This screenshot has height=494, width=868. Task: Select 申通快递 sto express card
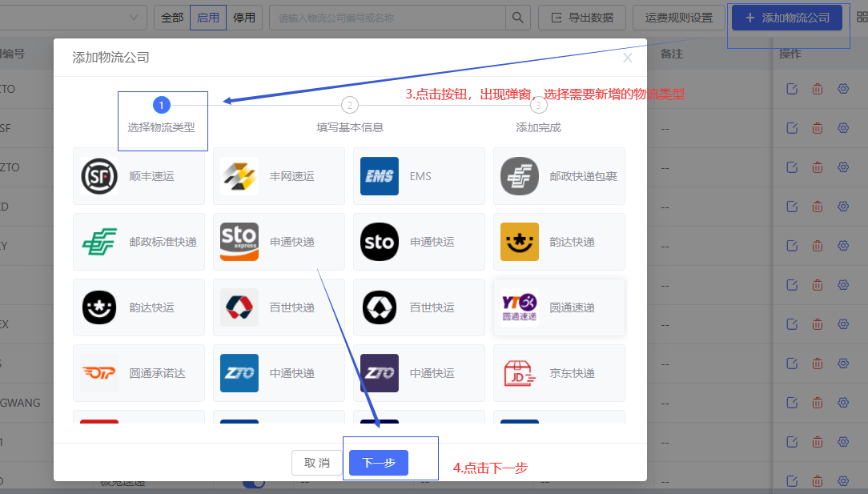pyautogui.click(x=279, y=242)
